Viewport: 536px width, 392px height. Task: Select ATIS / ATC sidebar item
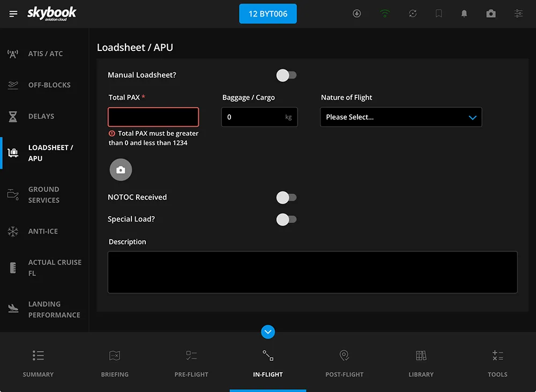44,54
